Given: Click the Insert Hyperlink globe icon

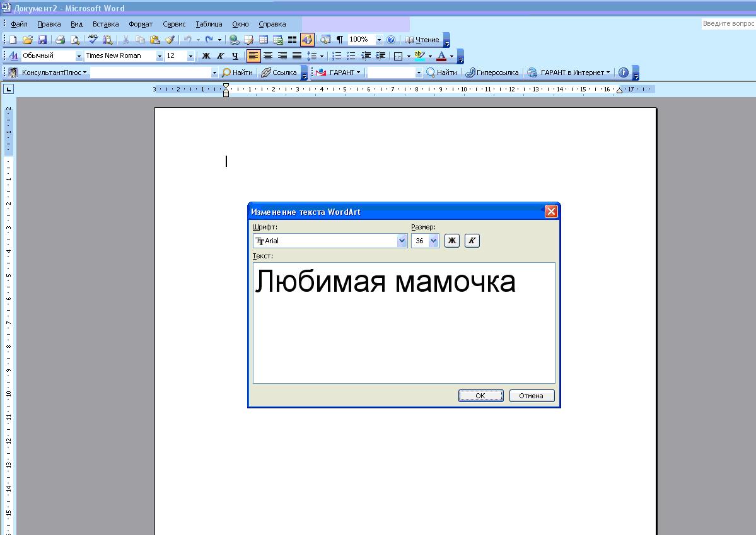Looking at the screenshot, I should (x=235, y=40).
